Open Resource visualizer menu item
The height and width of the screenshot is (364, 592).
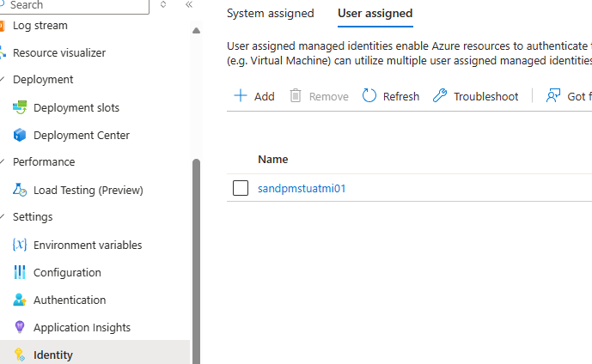tap(59, 52)
